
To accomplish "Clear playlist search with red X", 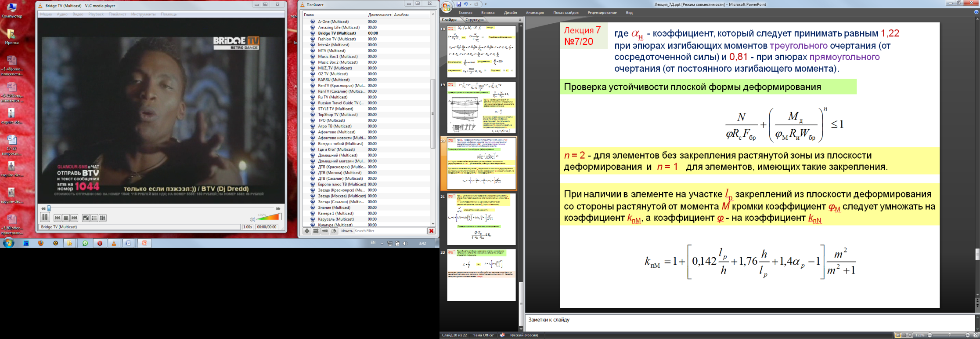I will pos(431,231).
